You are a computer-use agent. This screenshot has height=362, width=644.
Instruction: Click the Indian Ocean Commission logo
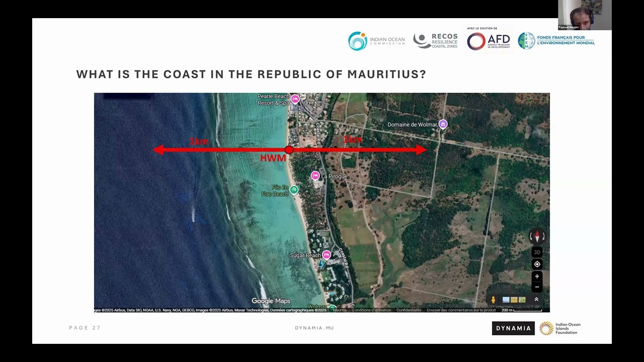tap(376, 41)
